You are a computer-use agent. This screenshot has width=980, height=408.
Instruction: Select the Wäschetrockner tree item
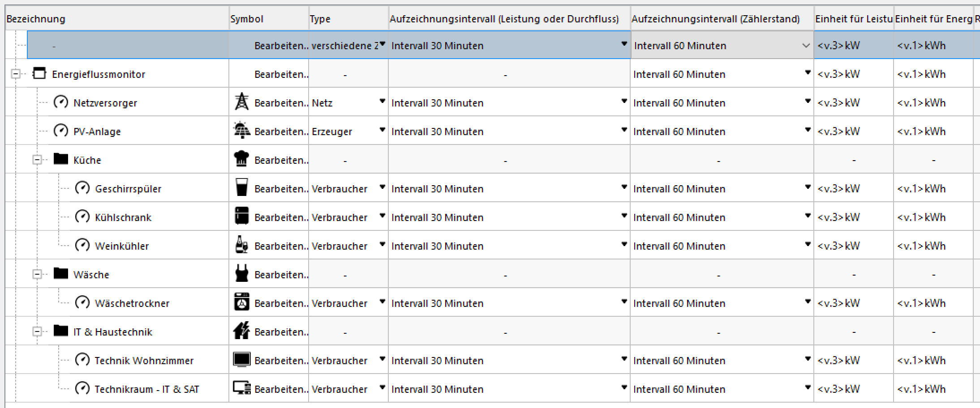(132, 303)
